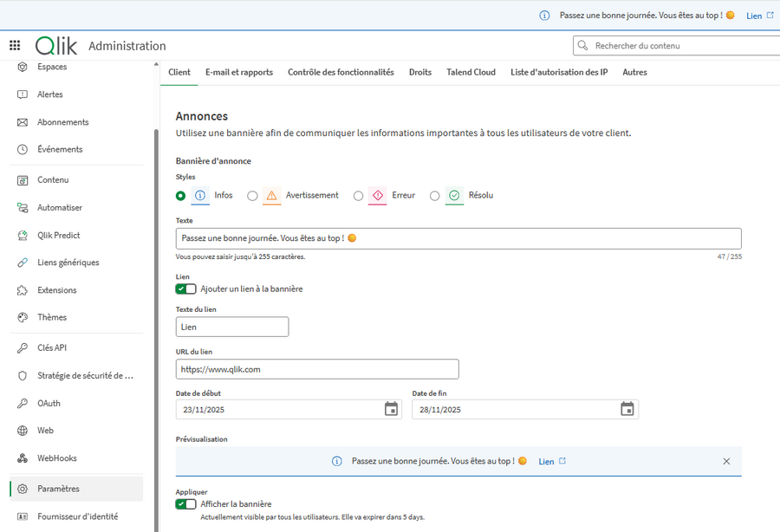Screen dimensions: 780x532
Task: Toggle 'Ajouter un lien à la bannière'
Action: (x=185, y=289)
